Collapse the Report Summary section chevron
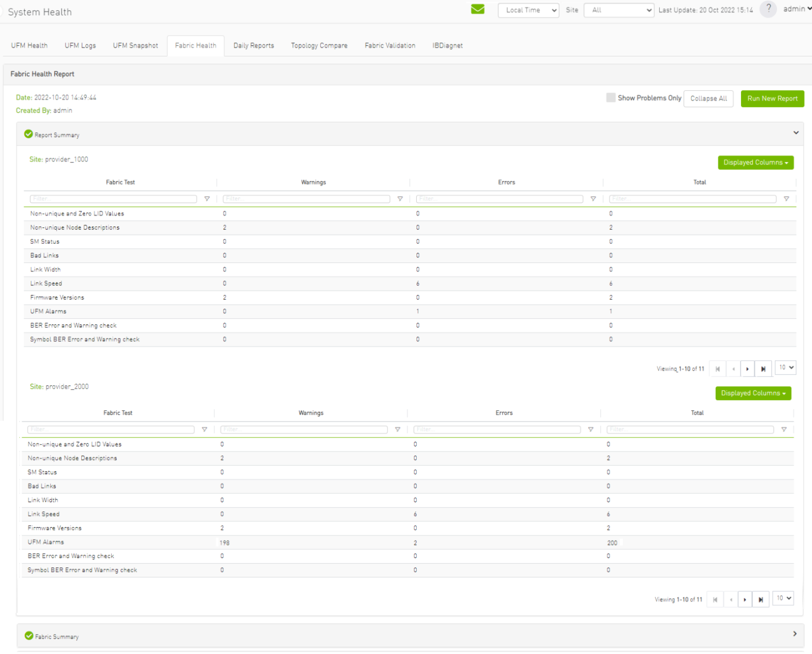Image resolution: width=812 pixels, height=654 pixels. (x=796, y=133)
